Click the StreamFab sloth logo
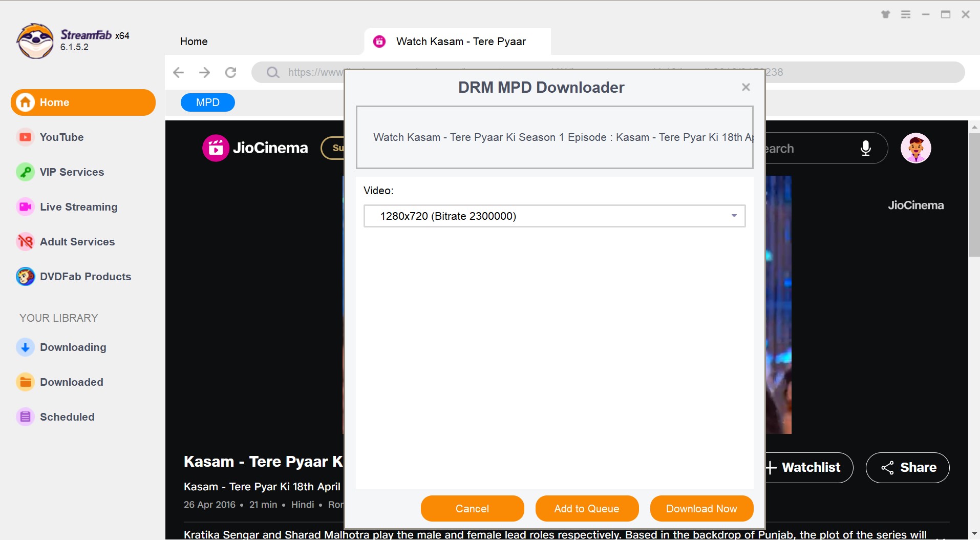 coord(35,40)
